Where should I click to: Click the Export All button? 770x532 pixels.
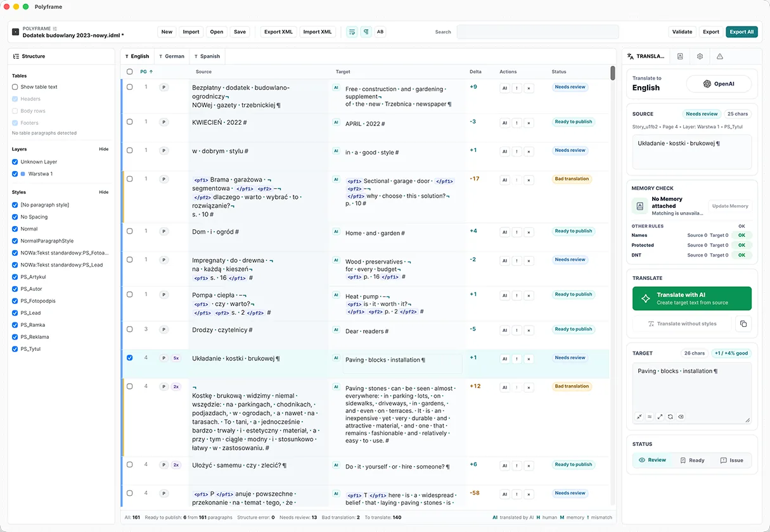741,32
